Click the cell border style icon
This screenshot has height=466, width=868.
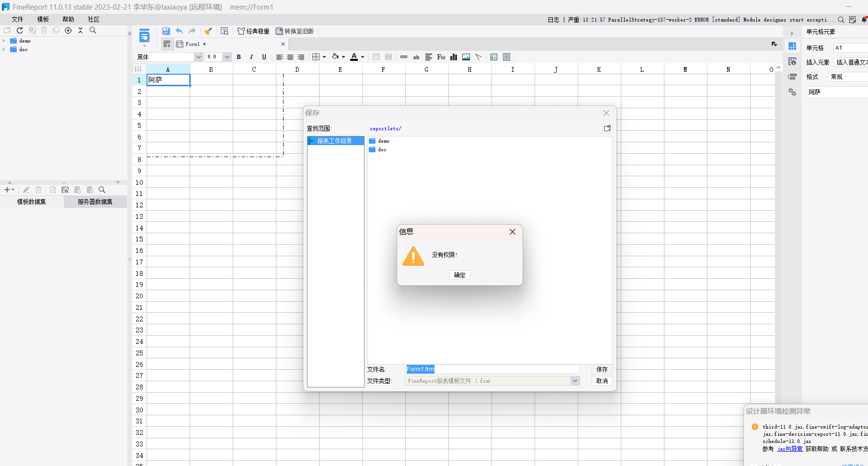(316, 57)
